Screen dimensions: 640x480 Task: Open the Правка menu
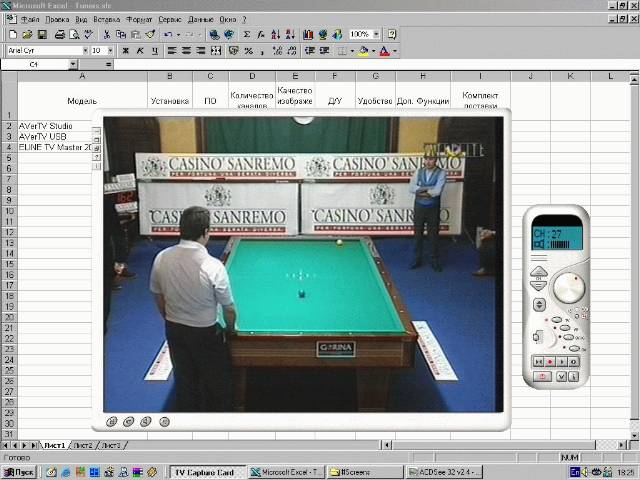[57, 20]
